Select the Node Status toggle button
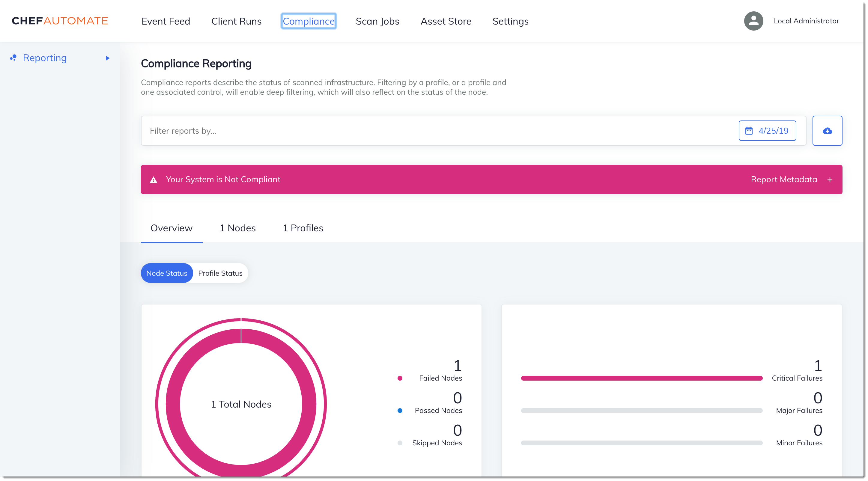 click(166, 273)
